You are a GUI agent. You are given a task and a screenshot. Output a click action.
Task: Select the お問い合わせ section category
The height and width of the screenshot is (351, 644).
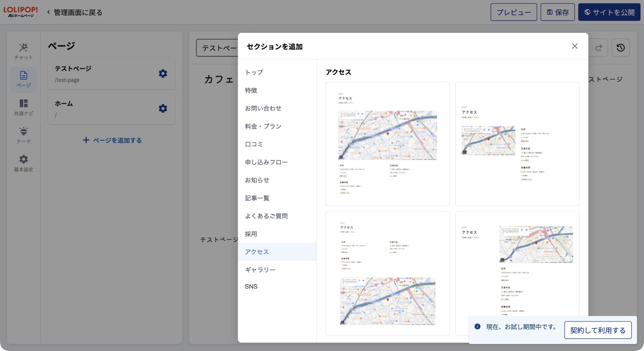click(x=277, y=108)
